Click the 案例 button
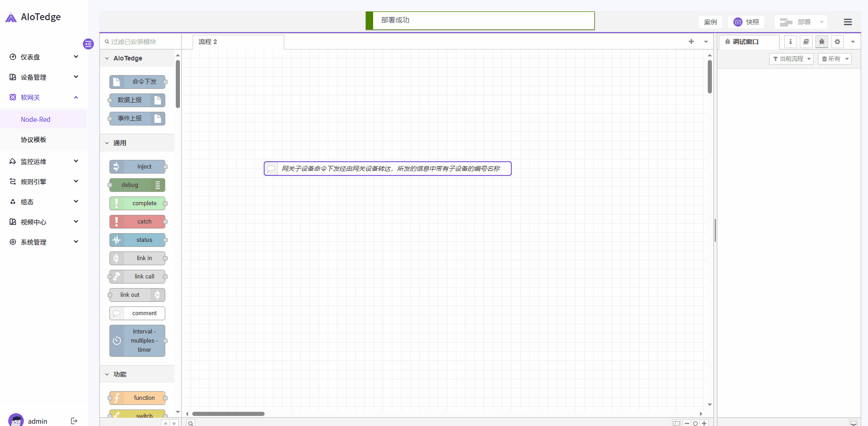868x426 pixels. [710, 22]
